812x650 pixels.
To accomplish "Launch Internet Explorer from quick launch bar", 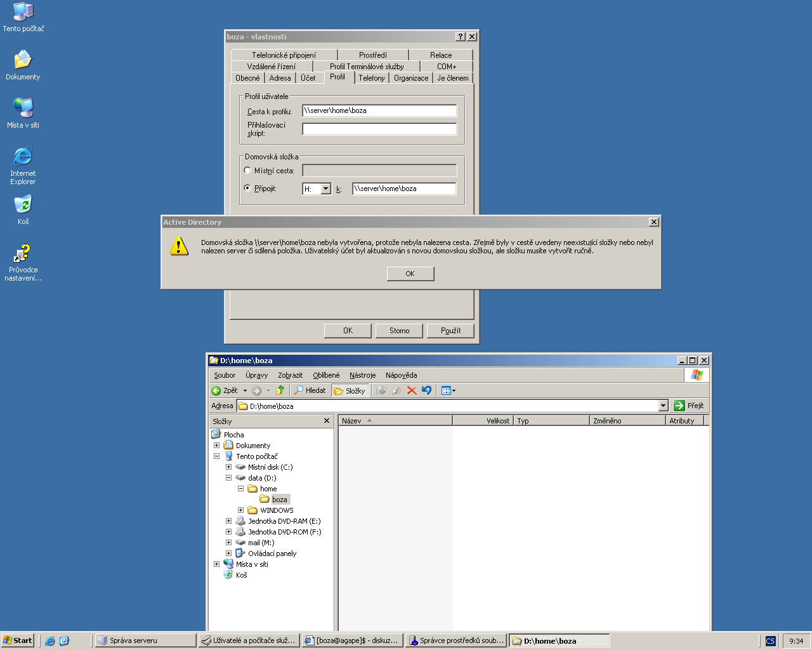I will pyautogui.click(x=50, y=641).
